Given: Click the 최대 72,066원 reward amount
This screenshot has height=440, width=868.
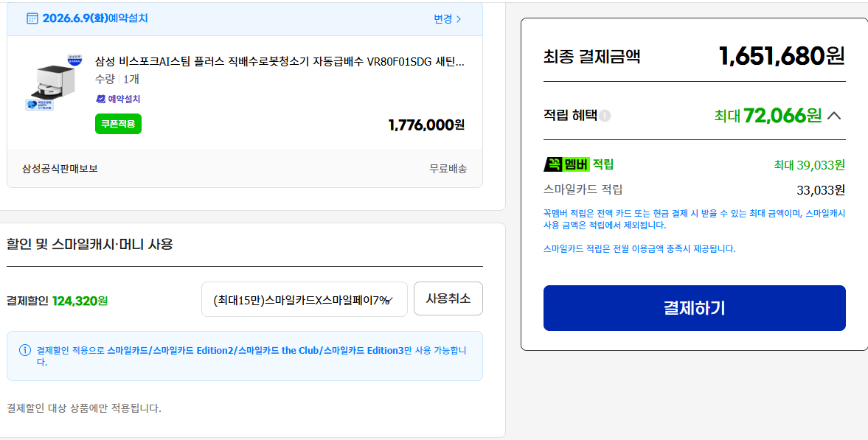Looking at the screenshot, I should 768,116.
